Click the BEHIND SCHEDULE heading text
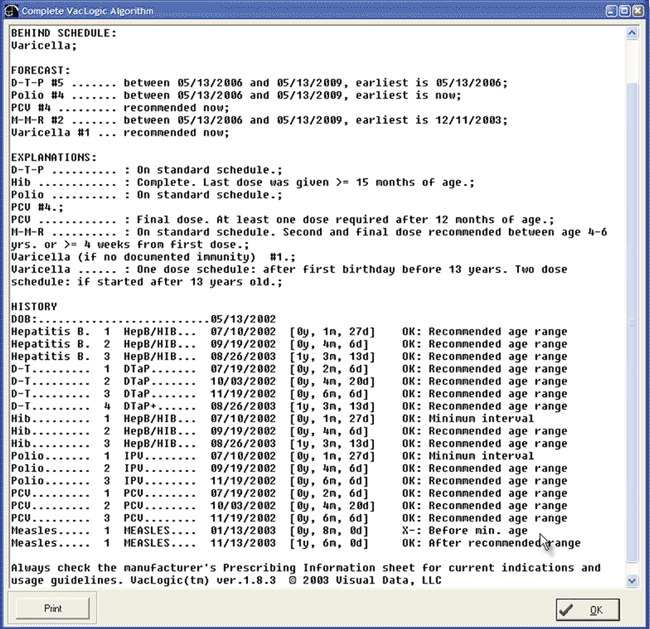Screen dimensions: 650x629 (x=62, y=33)
